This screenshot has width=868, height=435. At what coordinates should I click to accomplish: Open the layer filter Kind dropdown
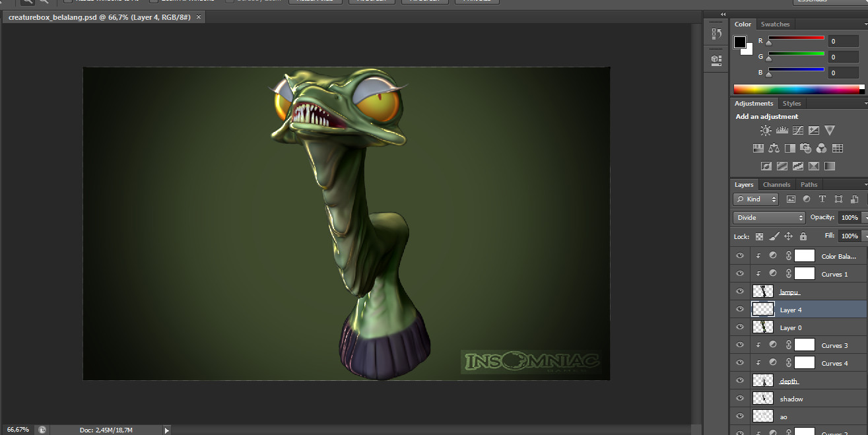tap(756, 199)
